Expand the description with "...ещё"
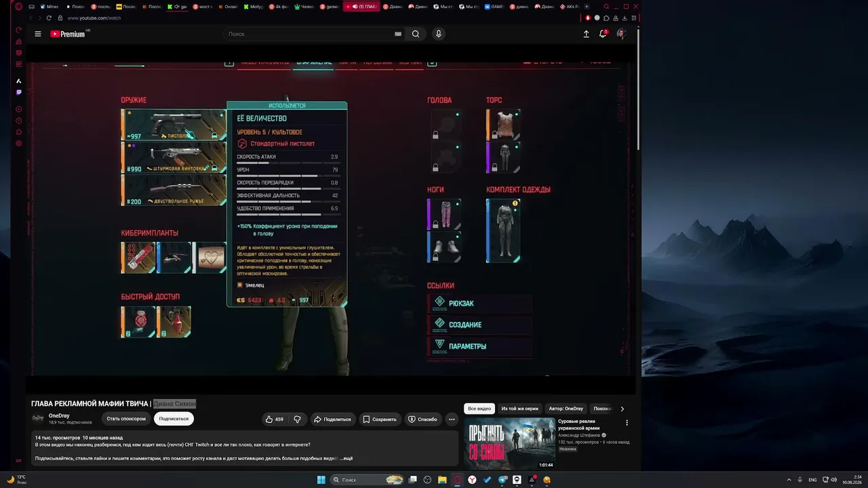Image resolution: width=868 pixels, height=488 pixels. point(346,458)
